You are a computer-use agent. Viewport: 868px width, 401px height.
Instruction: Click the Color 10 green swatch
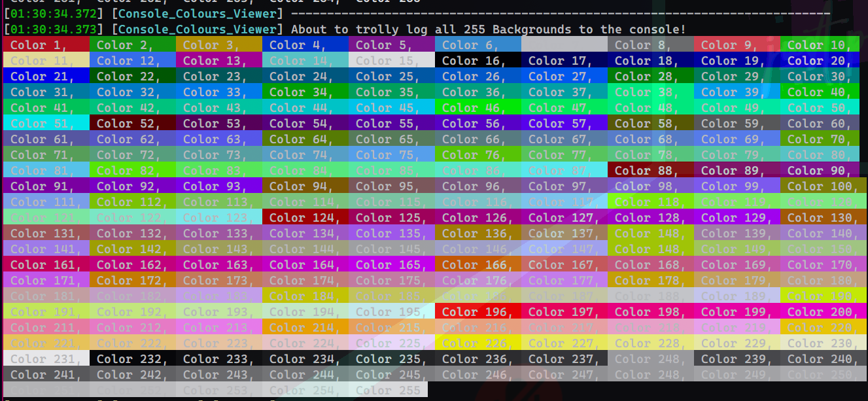824,44
